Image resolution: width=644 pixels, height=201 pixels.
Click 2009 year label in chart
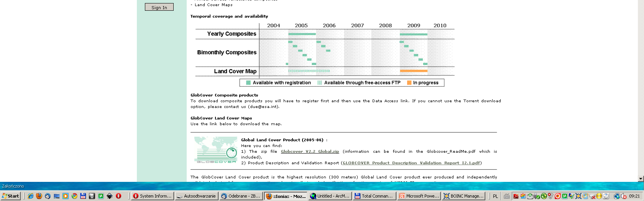414,25
